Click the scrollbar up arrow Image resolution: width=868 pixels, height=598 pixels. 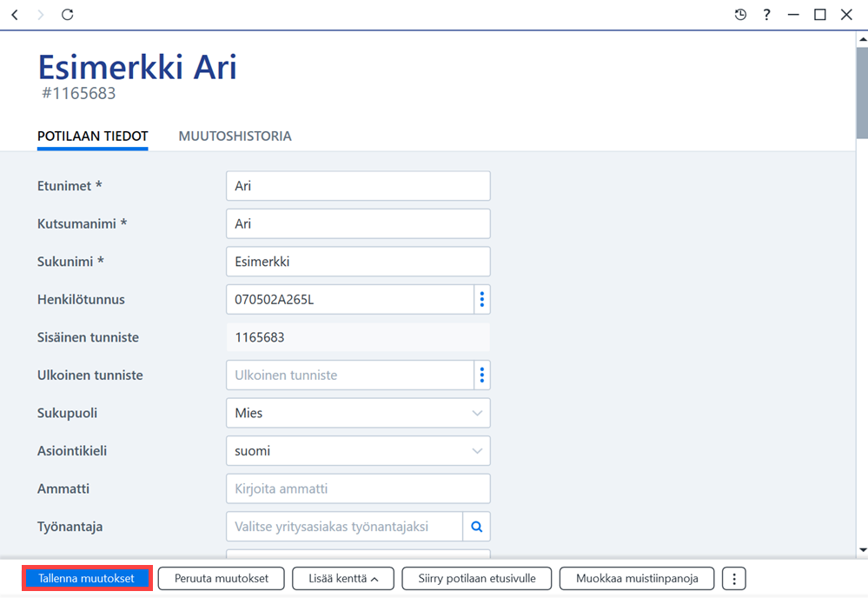point(863,39)
